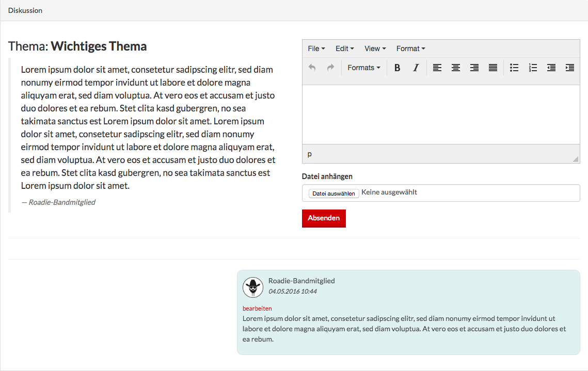Open the Formats dropdown
The height and width of the screenshot is (371, 588).
click(363, 68)
